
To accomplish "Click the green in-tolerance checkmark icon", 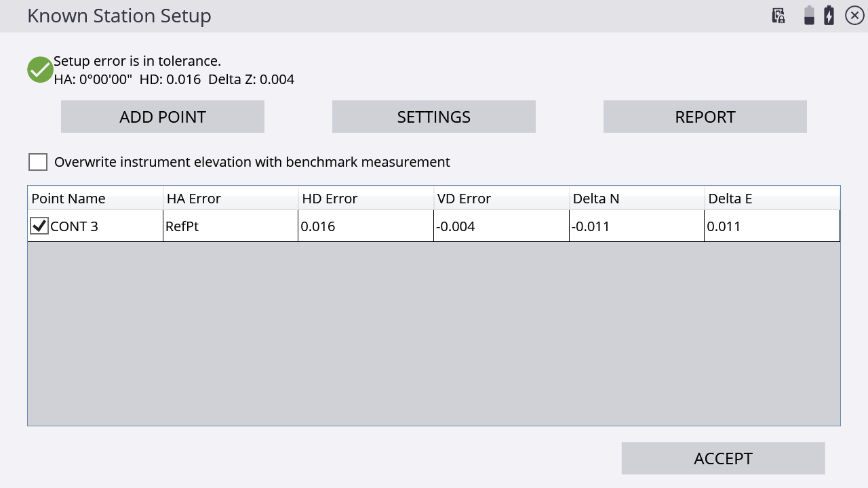I will pos(41,70).
